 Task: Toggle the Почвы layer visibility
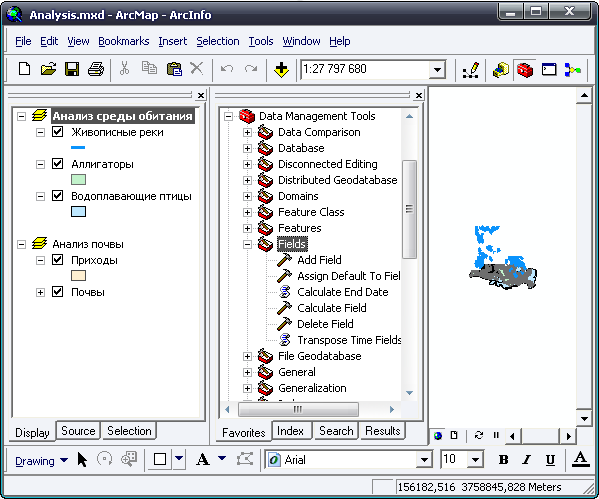click(57, 292)
